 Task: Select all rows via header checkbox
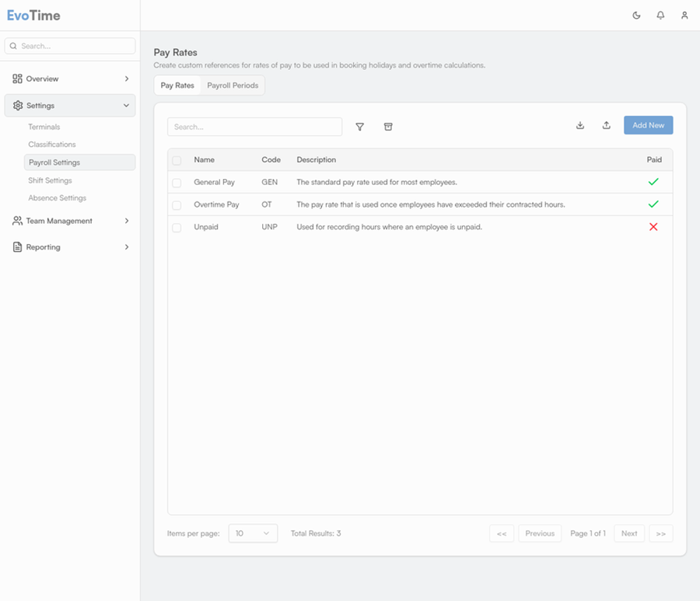coord(177,160)
